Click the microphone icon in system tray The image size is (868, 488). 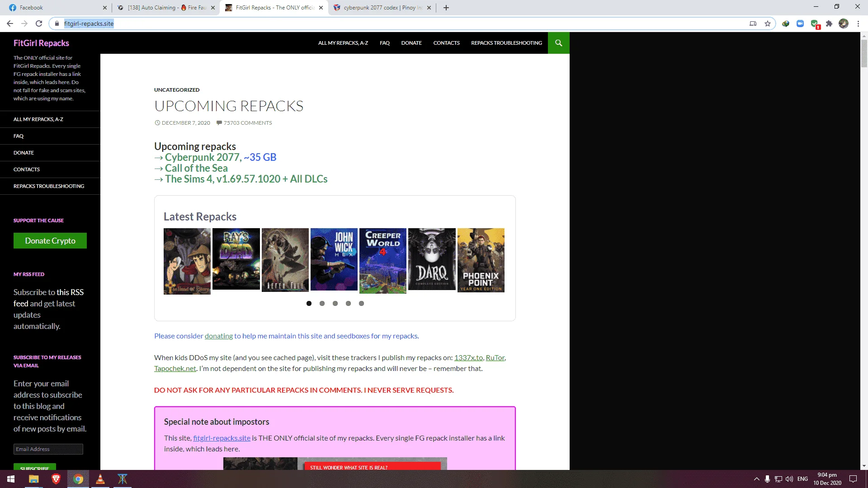[767, 479]
